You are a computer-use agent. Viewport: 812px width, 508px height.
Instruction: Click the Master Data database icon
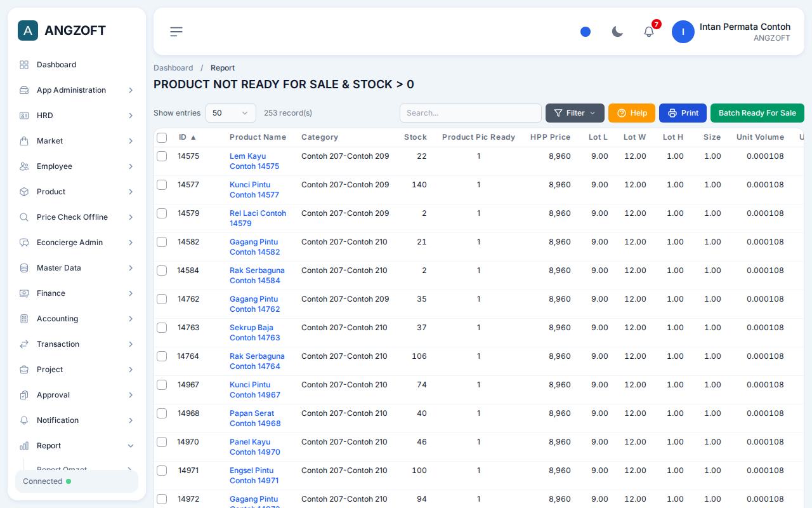pos(24,268)
